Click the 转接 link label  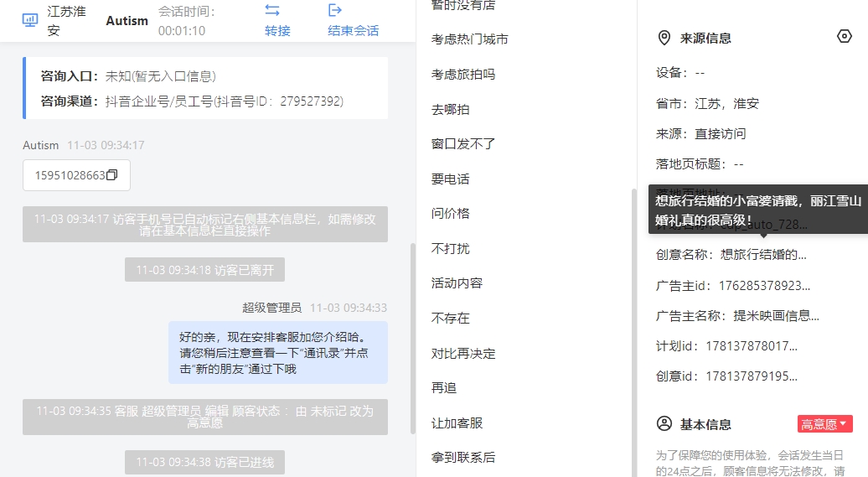tap(277, 30)
